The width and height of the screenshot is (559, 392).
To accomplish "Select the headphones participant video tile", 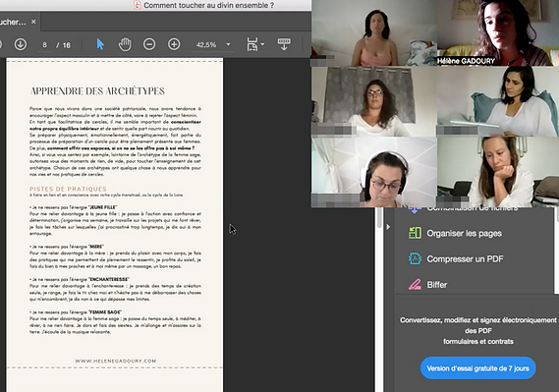I will click(374, 173).
